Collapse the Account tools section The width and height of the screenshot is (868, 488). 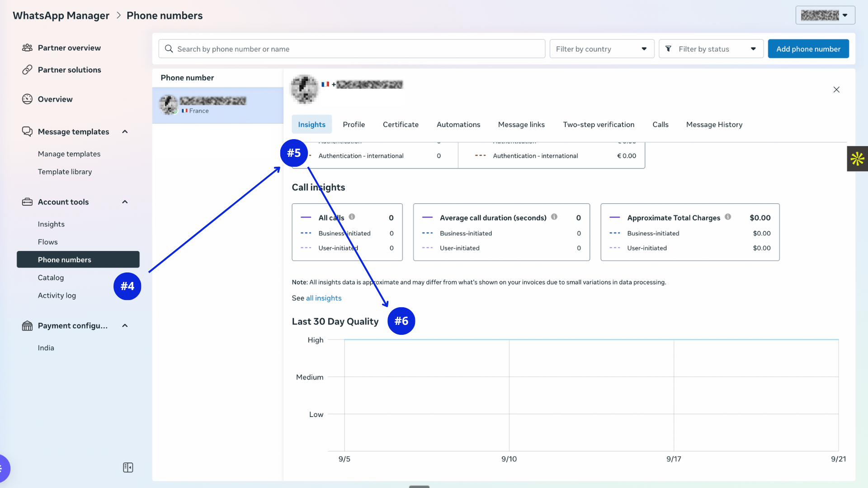click(x=125, y=202)
